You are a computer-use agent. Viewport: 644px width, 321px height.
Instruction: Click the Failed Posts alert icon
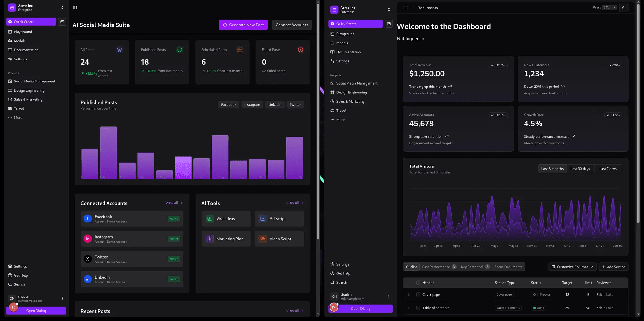click(x=300, y=50)
